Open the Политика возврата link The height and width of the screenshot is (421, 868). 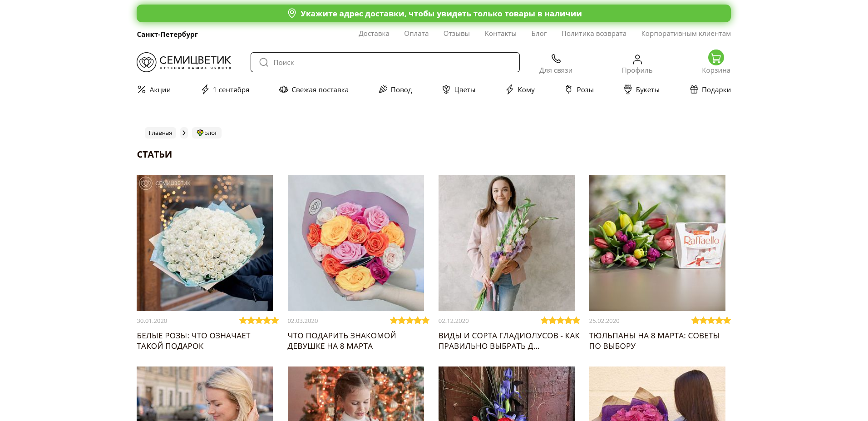click(593, 34)
